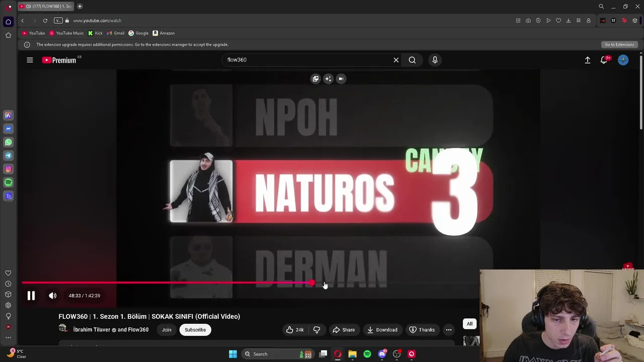Go back to previous page
644x362 pixels.
pos(22,21)
